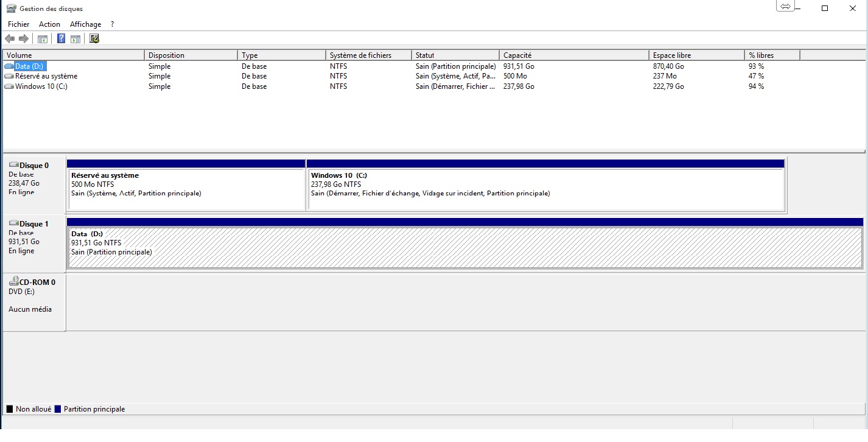The height and width of the screenshot is (442, 868).
Task: Open the Fichier menu
Action: point(18,24)
